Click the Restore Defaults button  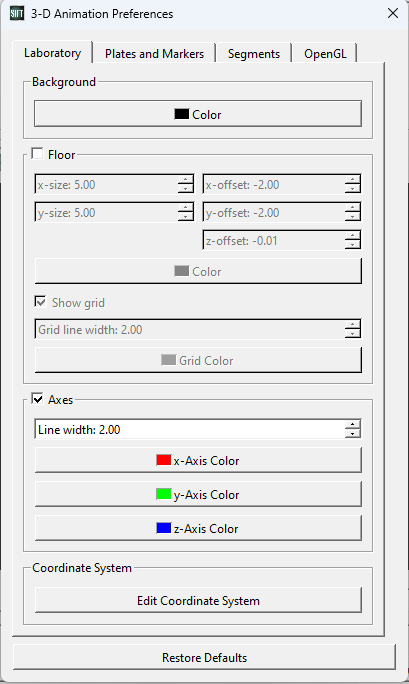point(204,657)
